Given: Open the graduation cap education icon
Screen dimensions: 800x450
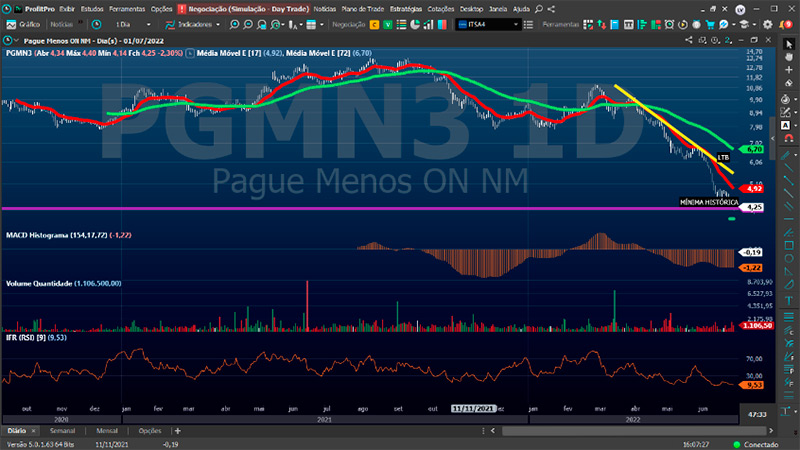Looking at the screenshot, I should tap(744, 24).
